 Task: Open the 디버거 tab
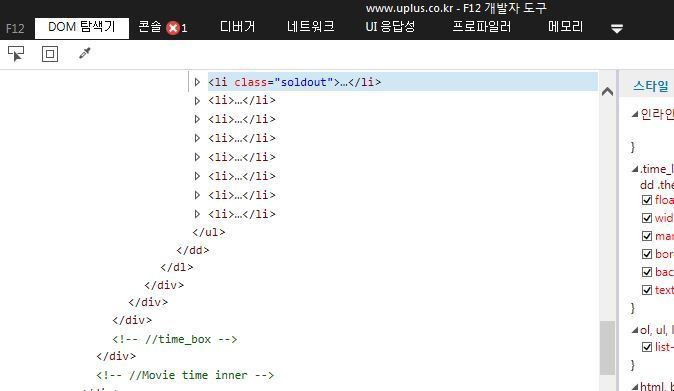(x=237, y=27)
